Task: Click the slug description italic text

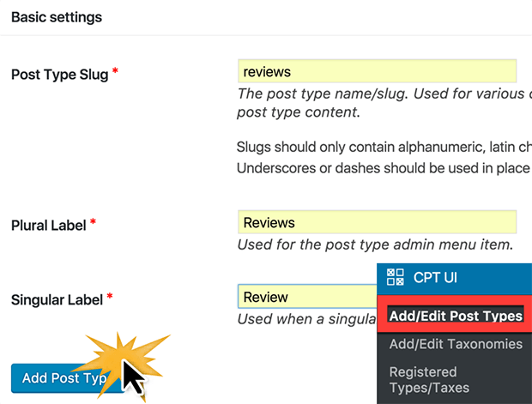Action: [384, 103]
